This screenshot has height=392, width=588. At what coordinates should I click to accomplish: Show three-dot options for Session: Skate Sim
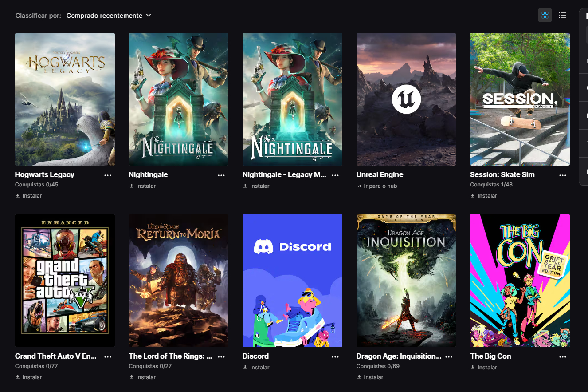pos(563,175)
